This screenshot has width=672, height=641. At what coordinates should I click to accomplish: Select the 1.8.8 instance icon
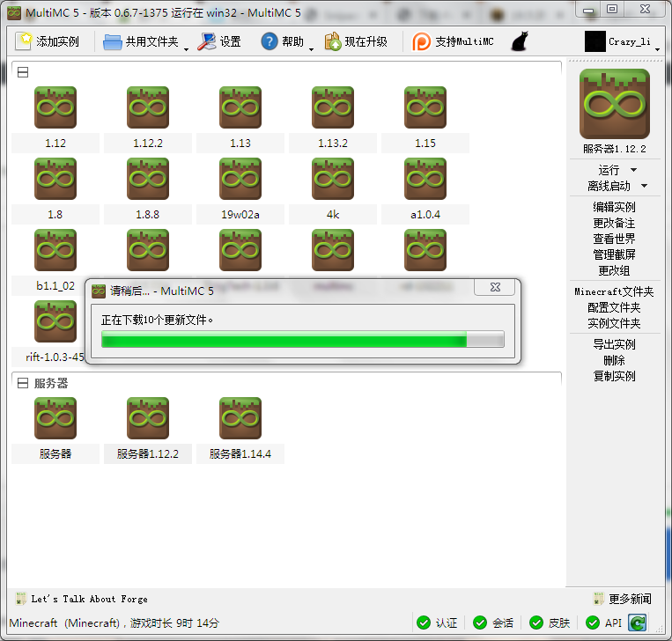148,179
